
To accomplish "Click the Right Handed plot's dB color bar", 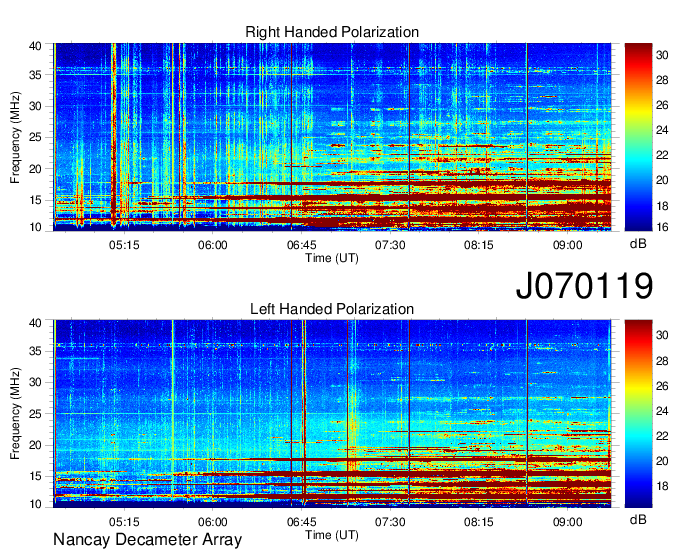I will (x=638, y=137).
